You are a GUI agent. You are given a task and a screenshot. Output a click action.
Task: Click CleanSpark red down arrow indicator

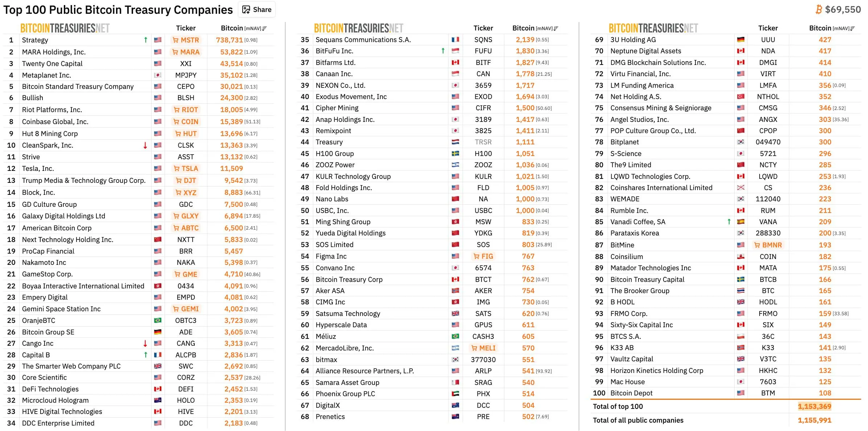145,145
